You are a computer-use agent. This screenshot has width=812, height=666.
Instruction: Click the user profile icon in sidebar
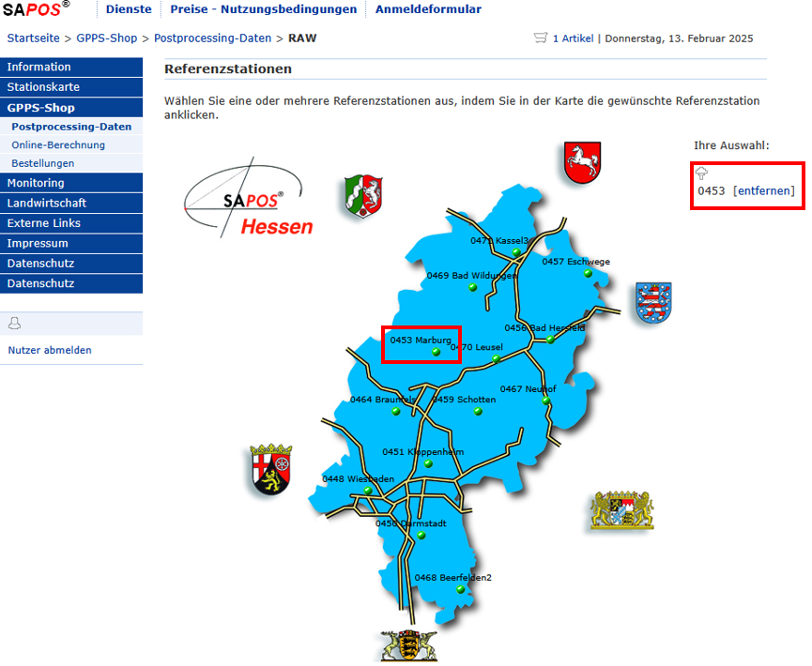[x=14, y=324]
